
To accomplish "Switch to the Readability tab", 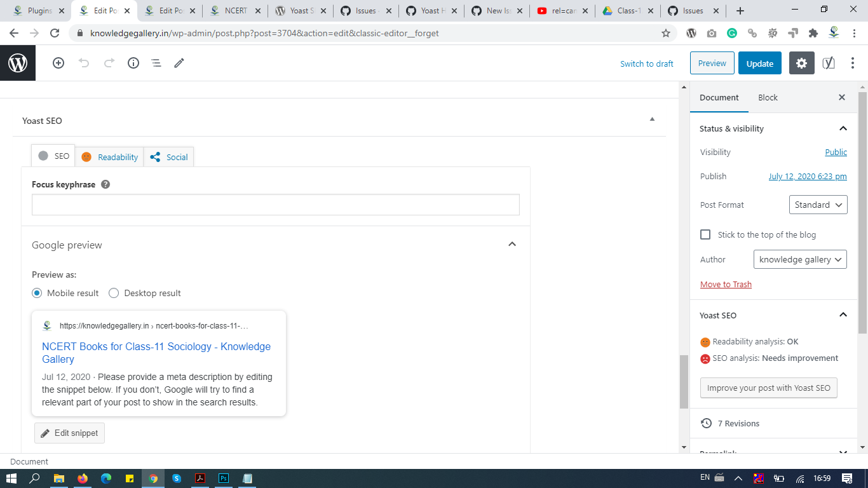I will (x=109, y=156).
